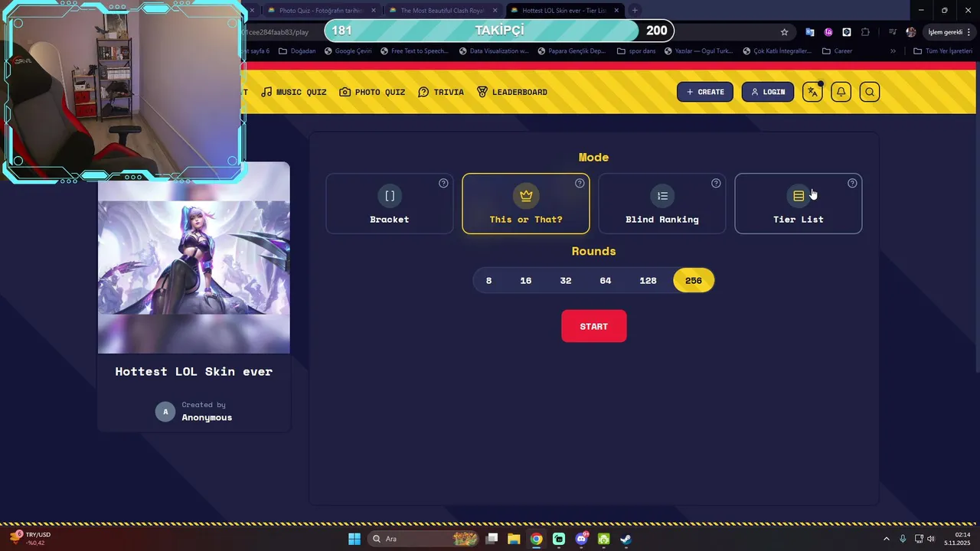The width and height of the screenshot is (980, 551).
Task: Set rounds to 16
Action: [526, 281]
